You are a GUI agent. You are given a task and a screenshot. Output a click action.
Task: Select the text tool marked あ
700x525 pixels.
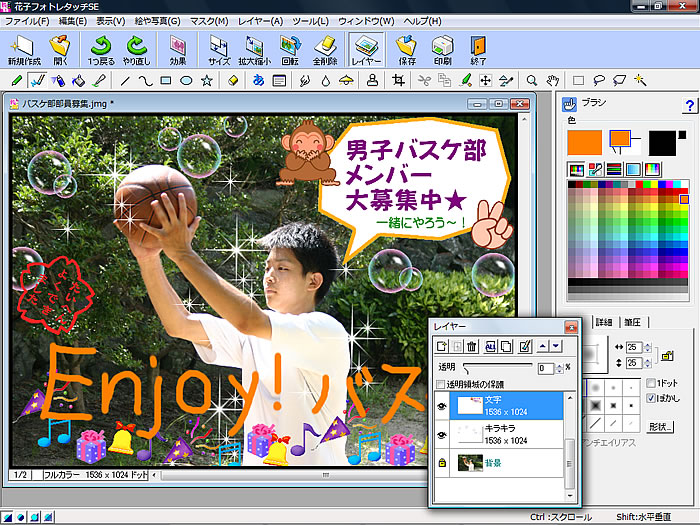tap(258, 81)
